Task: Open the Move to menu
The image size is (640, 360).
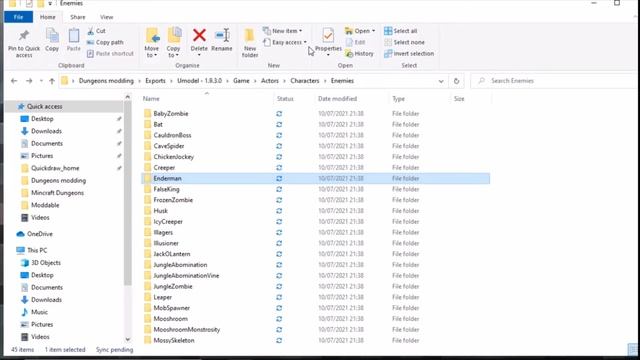Action: click(152, 43)
